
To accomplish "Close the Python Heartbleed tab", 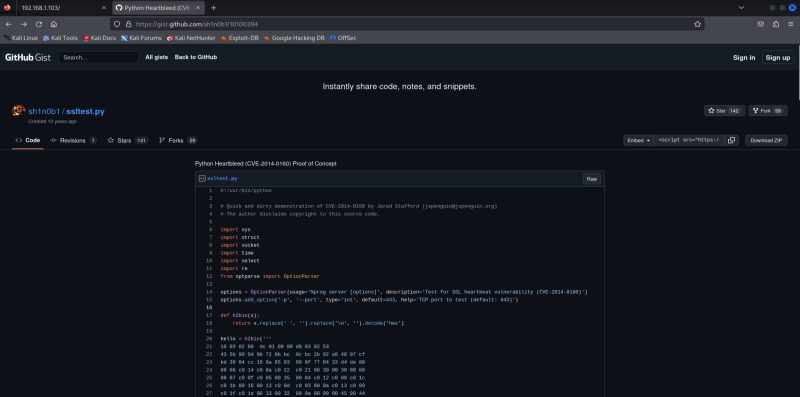I will 198,8.
